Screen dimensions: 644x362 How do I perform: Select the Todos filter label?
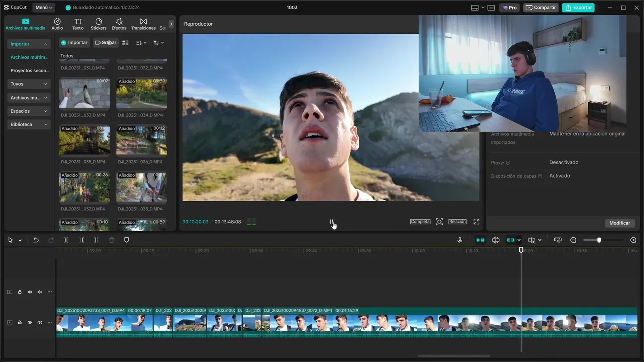[67, 56]
